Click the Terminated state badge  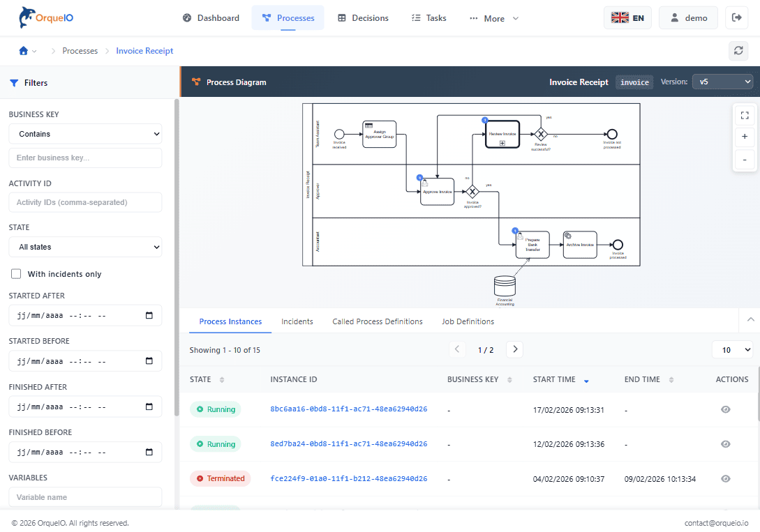coord(220,479)
